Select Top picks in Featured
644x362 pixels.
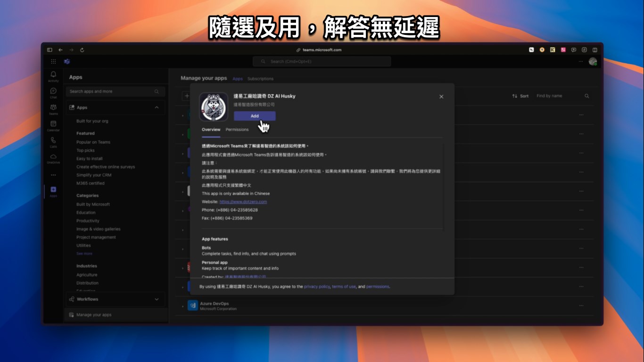pos(85,150)
